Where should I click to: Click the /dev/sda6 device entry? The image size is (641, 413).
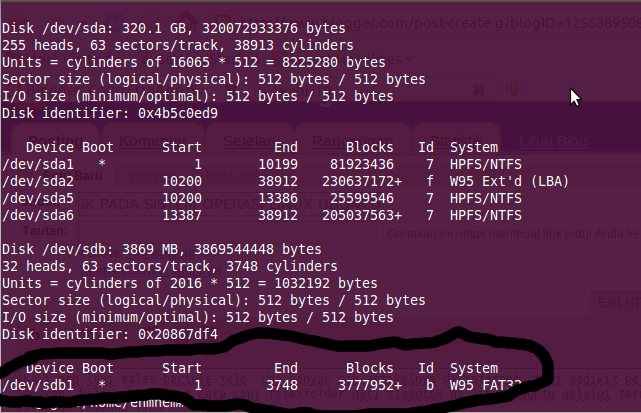pyautogui.click(x=38, y=215)
